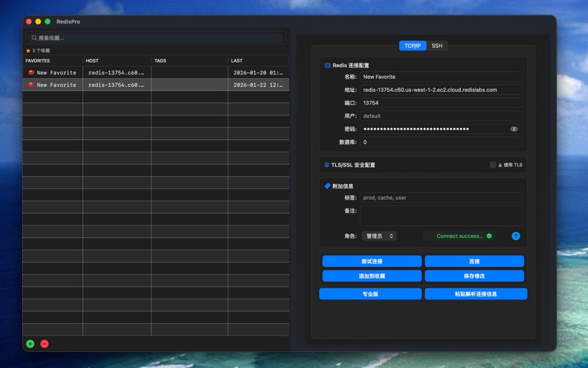Click the 名称 field containing New Favorite

[x=441, y=77]
